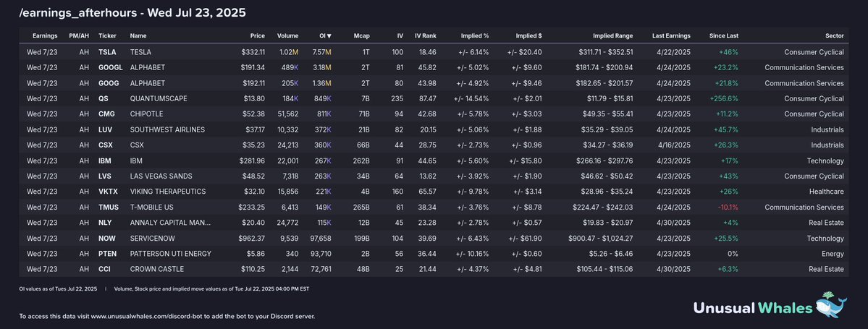
Task: Click the implied move +/- 14.54%
Action: coord(471,98)
